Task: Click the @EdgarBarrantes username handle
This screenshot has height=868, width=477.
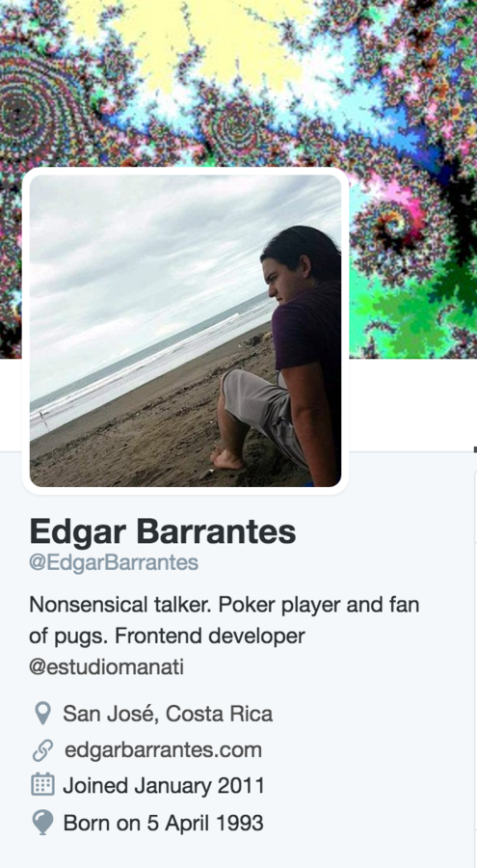Action: pos(114,562)
